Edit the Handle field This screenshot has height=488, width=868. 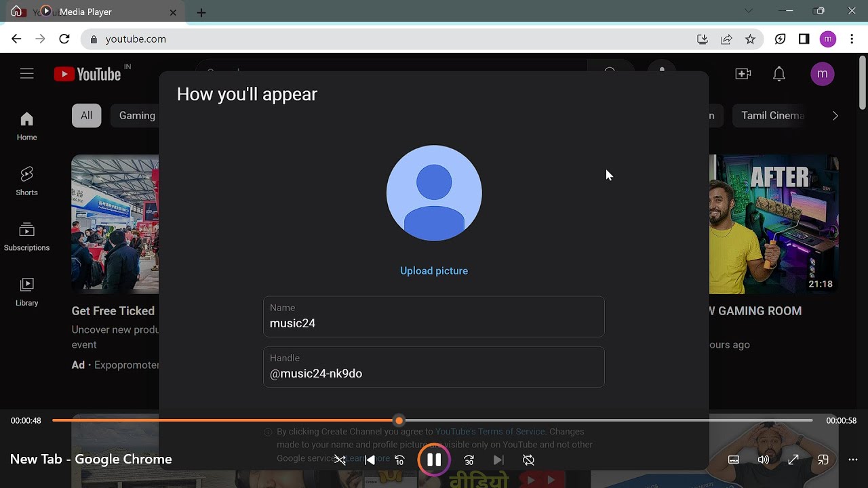point(434,367)
